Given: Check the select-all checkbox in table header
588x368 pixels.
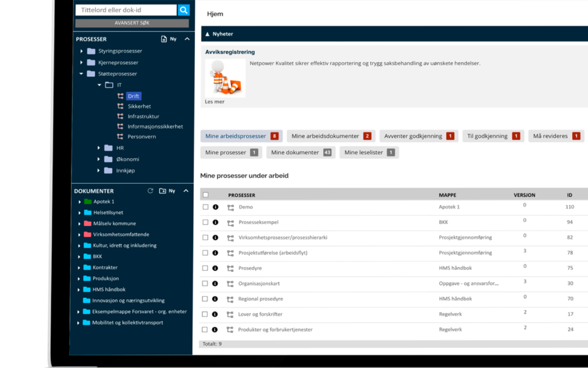Looking at the screenshot, I should [205, 195].
